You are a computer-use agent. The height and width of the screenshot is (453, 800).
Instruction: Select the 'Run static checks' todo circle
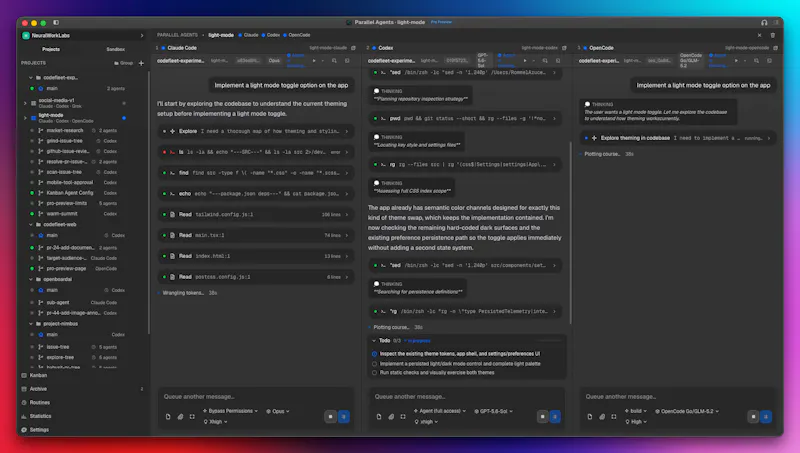pyautogui.click(x=374, y=373)
